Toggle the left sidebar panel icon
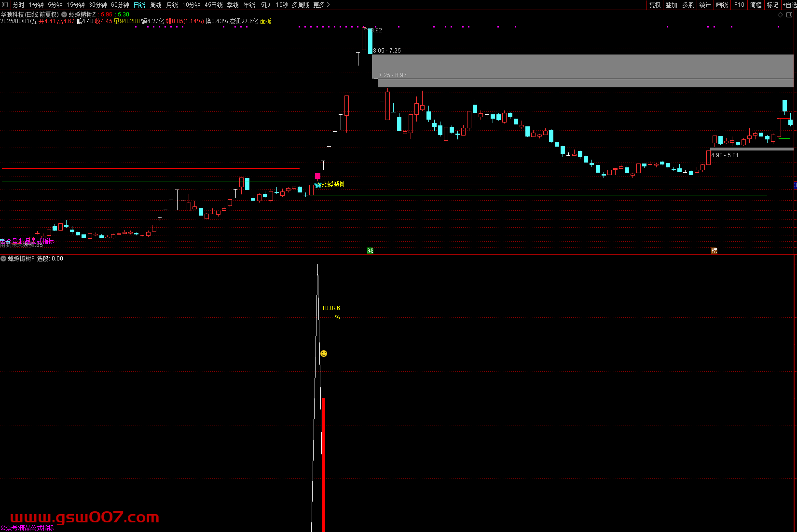Viewport: 797px width, 532px height. 5,5
